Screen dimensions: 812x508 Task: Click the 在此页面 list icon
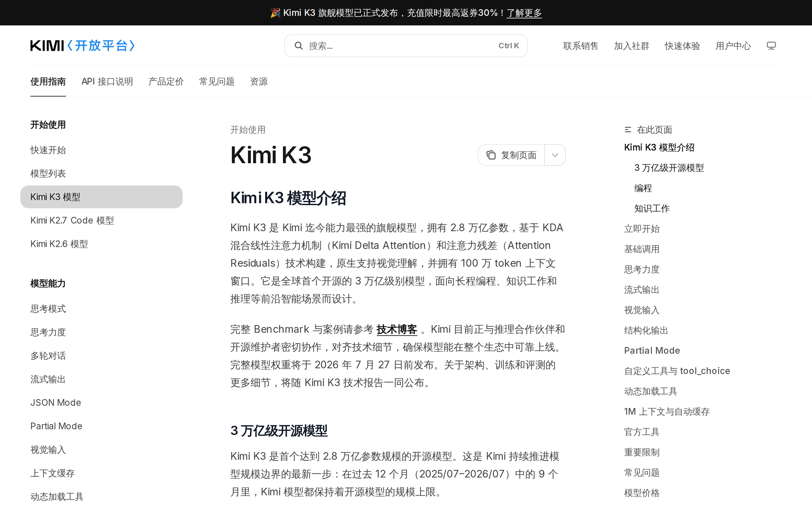pyautogui.click(x=628, y=130)
